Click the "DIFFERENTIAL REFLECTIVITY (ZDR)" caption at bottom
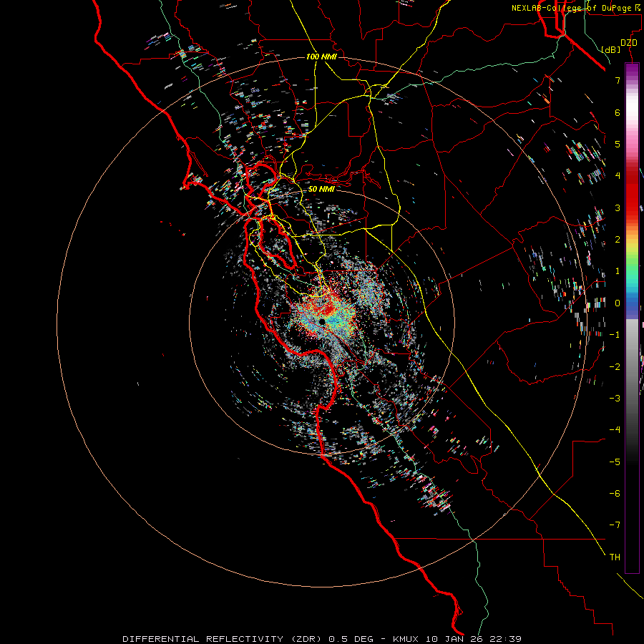Screen dimensions: 644x644 click(223, 639)
